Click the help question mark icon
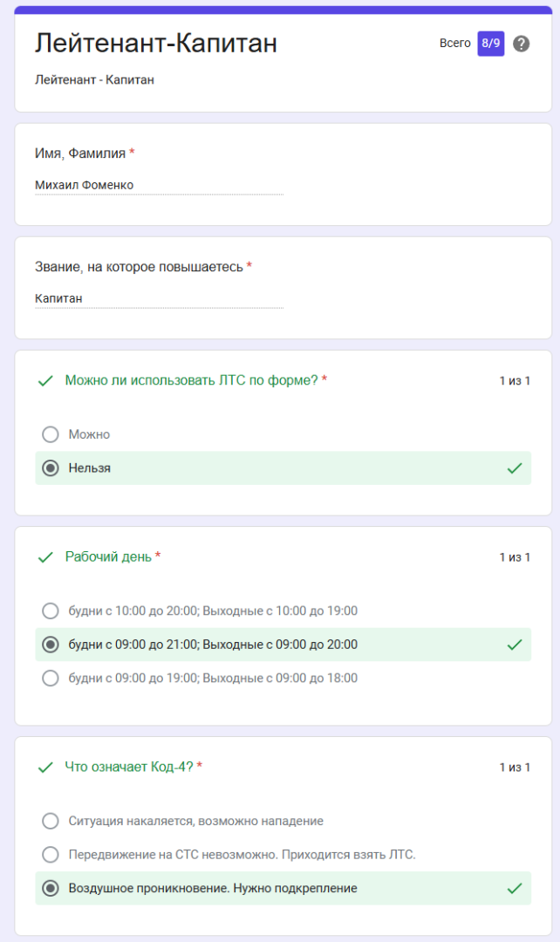This screenshot has width=560, height=942. click(521, 44)
